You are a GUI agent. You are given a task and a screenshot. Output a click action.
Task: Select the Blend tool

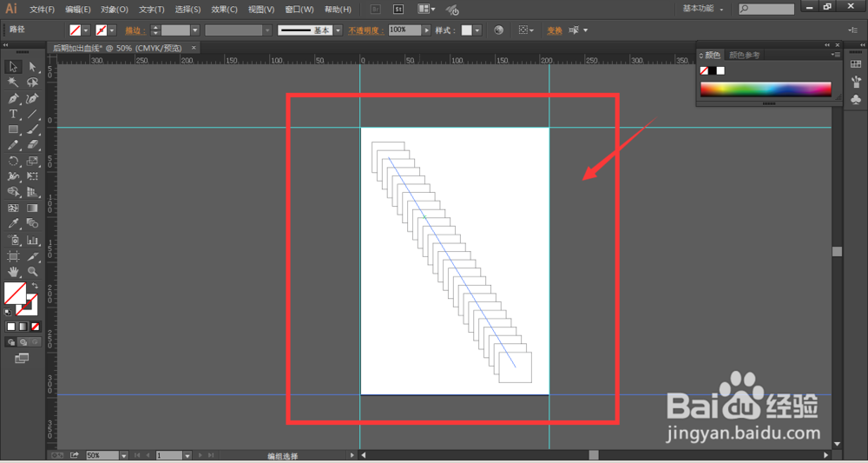pos(33,224)
